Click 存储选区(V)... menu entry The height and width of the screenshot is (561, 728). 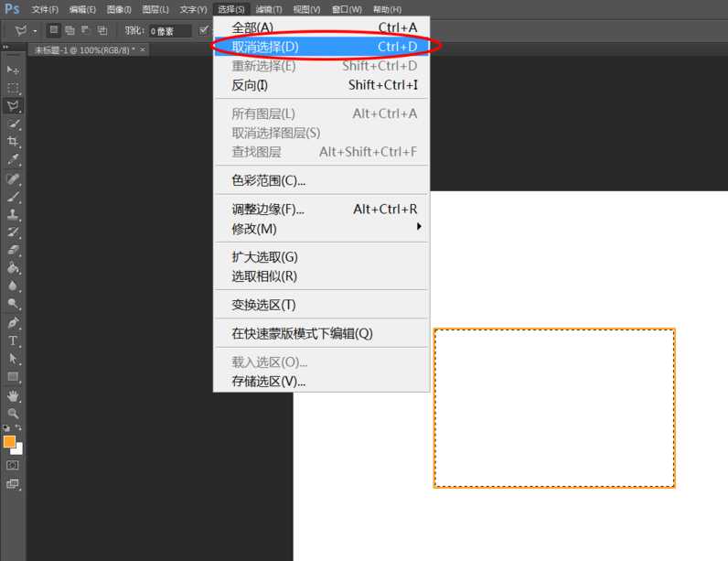[269, 381]
